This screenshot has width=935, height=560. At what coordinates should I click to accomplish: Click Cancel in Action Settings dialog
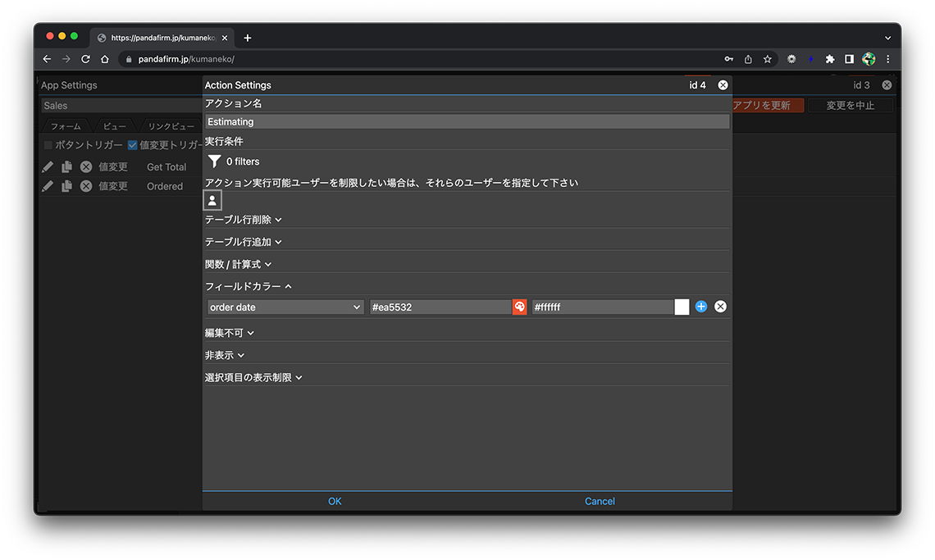pos(600,501)
